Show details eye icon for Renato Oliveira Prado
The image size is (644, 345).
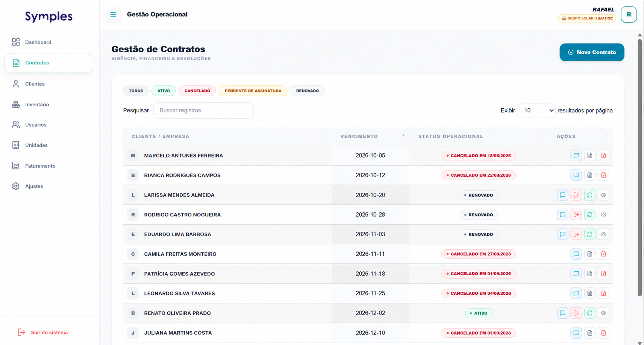coord(603,313)
